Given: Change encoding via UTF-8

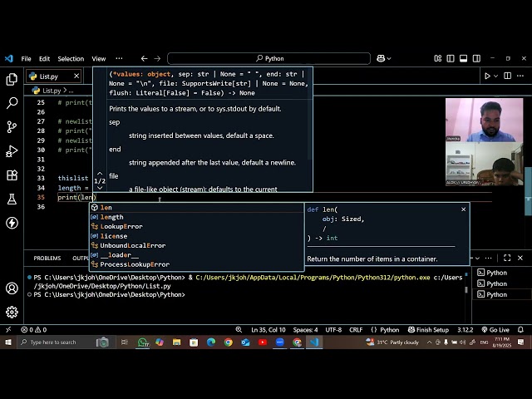Looking at the screenshot, I should 333,330.
